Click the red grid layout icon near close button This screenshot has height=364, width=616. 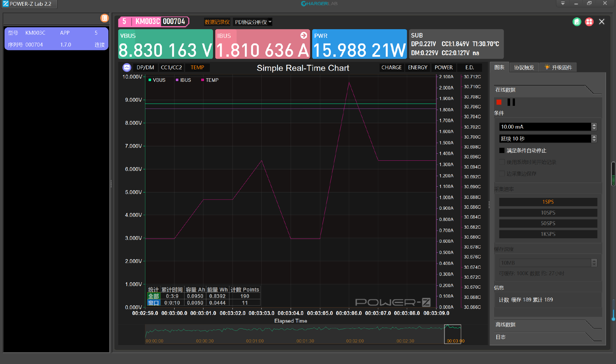tap(589, 21)
